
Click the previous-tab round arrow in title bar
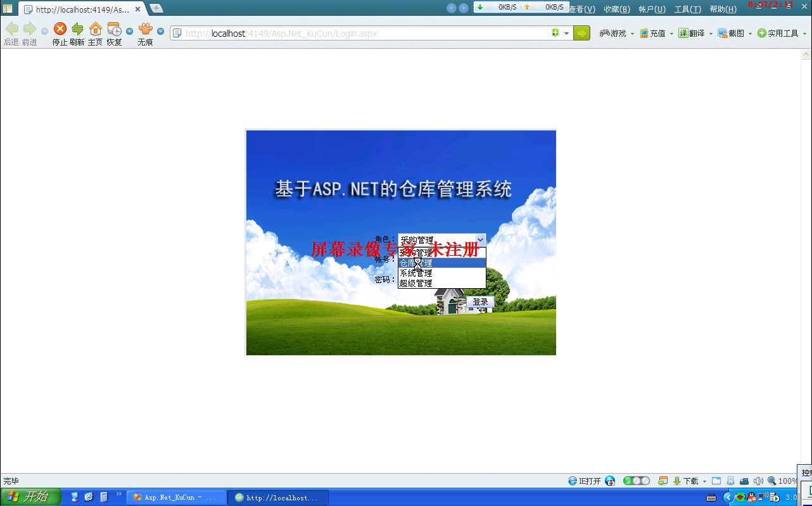[x=452, y=8]
